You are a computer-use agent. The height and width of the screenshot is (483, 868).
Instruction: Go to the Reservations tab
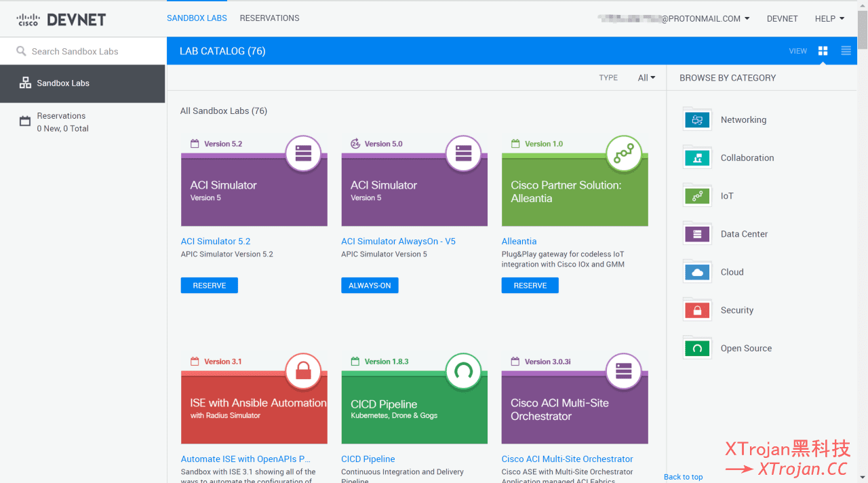click(269, 18)
